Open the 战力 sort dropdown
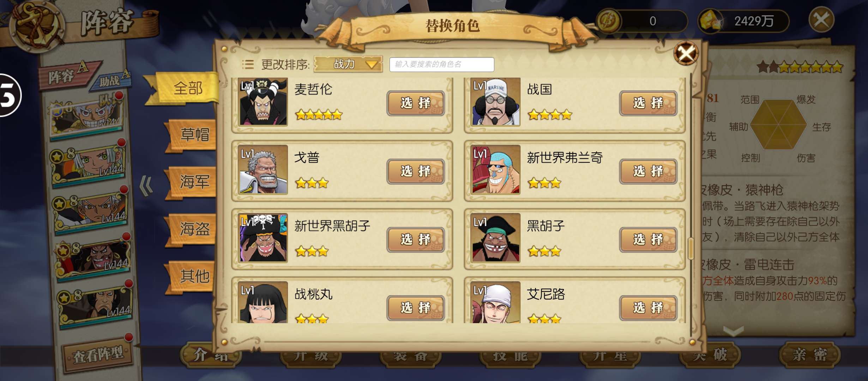This screenshot has height=381, width=868. (x=348, y=64)
